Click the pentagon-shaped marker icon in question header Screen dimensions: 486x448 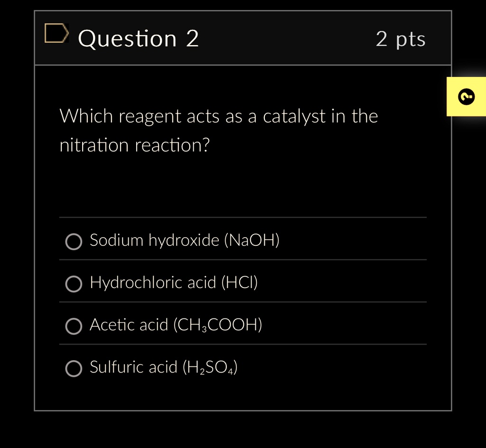point(56,34)
